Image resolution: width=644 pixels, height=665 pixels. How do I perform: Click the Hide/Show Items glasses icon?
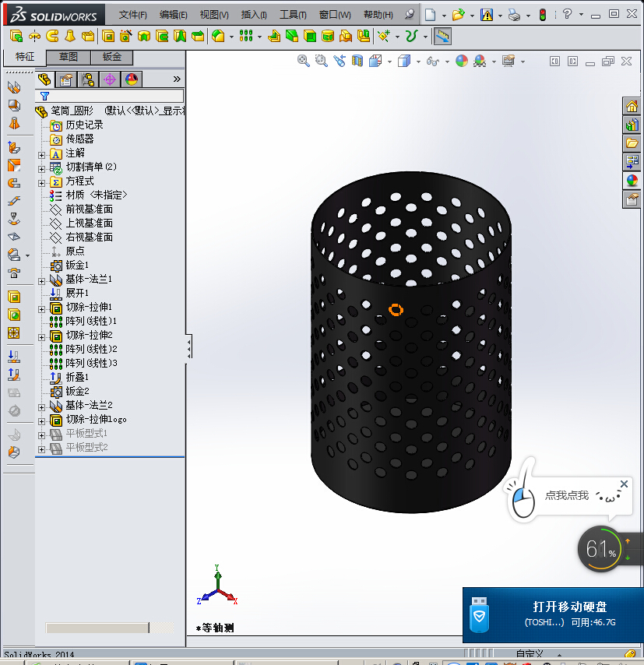[x=432, y=62]
